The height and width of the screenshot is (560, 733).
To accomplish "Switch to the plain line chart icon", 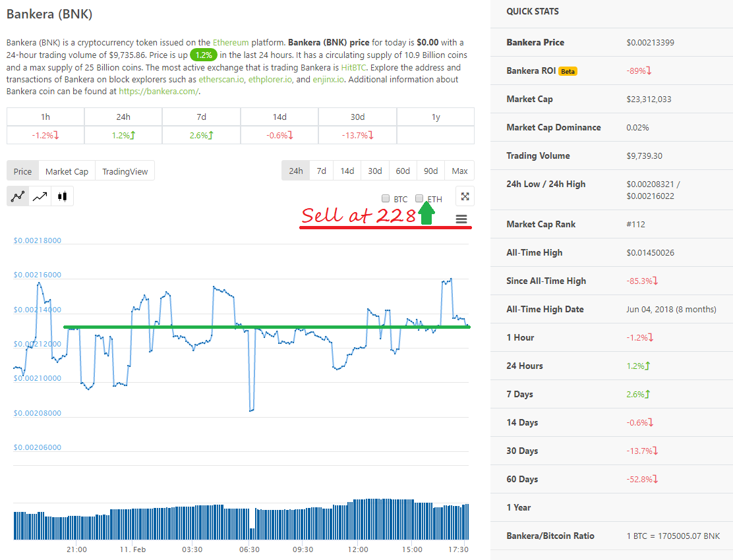I will [x=40, y=196].
